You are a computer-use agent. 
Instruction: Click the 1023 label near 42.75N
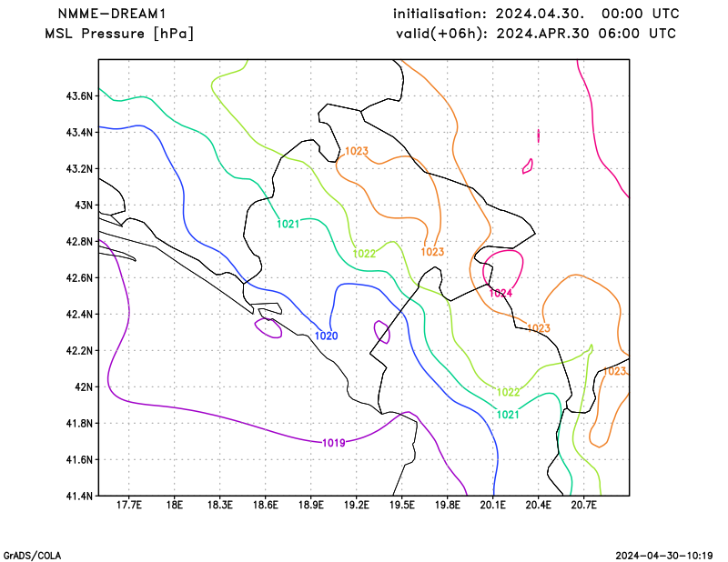pyautogui.click(x=433, y=252)
